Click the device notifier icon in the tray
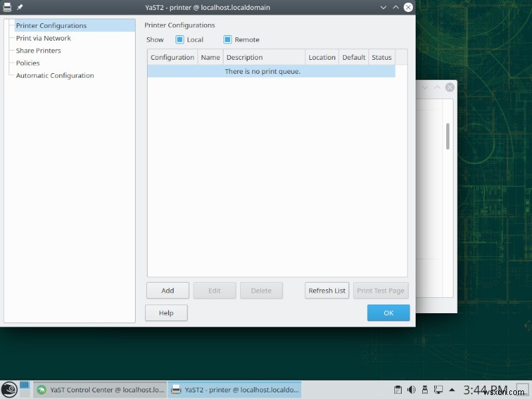 (425, 390)
